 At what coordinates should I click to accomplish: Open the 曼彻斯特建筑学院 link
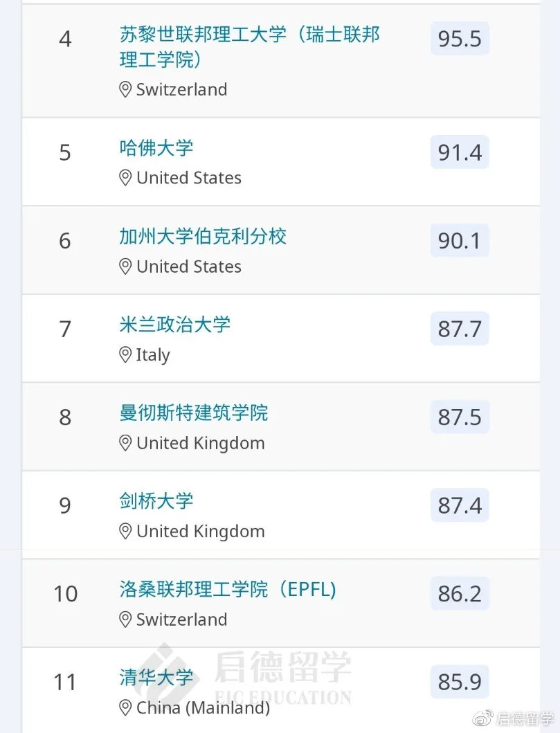click(194, 413)
